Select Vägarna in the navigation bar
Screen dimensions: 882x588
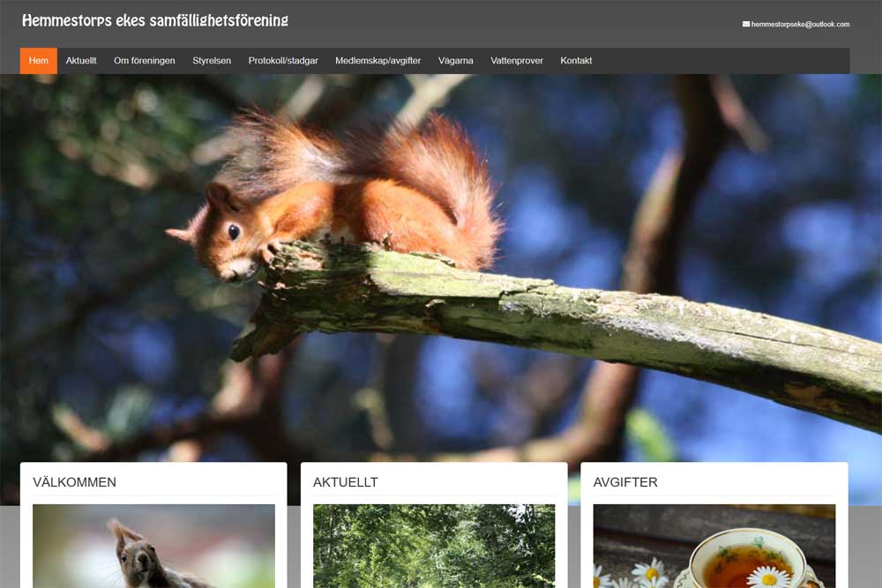pos(456,61)
